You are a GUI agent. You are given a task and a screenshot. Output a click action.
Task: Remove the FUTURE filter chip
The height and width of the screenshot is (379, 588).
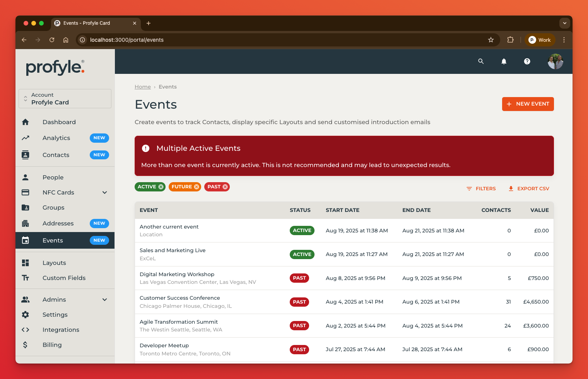pyautogui.click(x=197, y=187)
